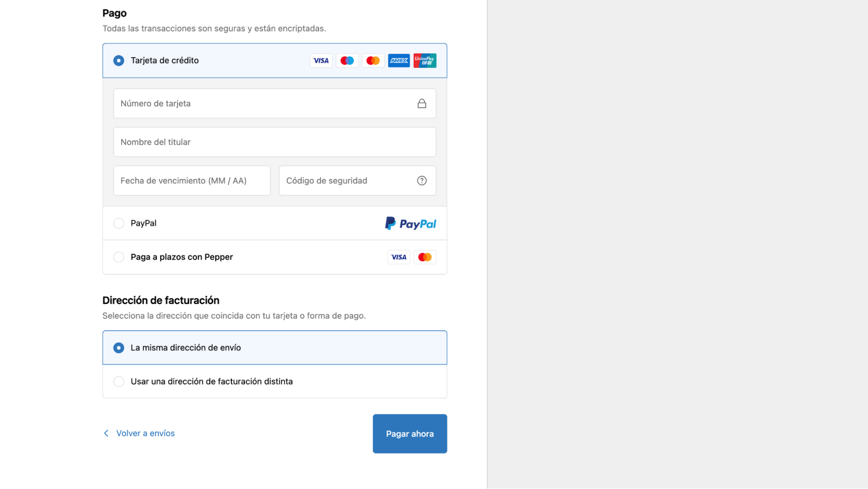Click the Dirección de facturación heading

click(x=161, y=301)
